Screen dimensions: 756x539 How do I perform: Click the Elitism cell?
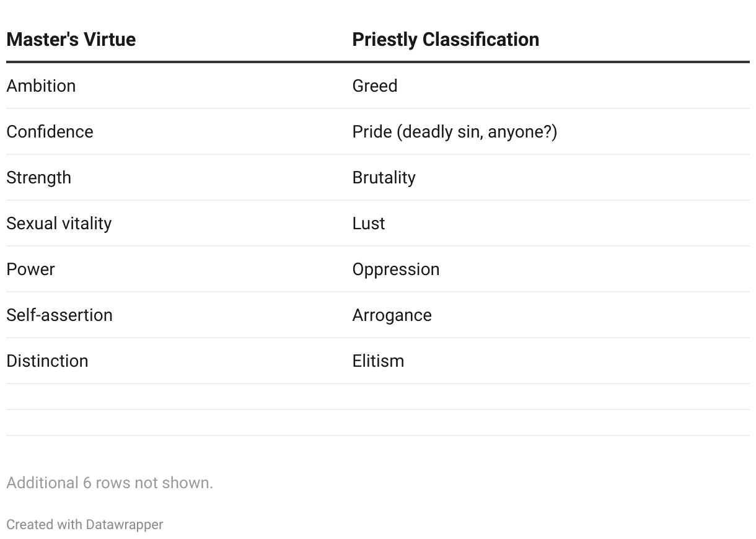(378, 361)
